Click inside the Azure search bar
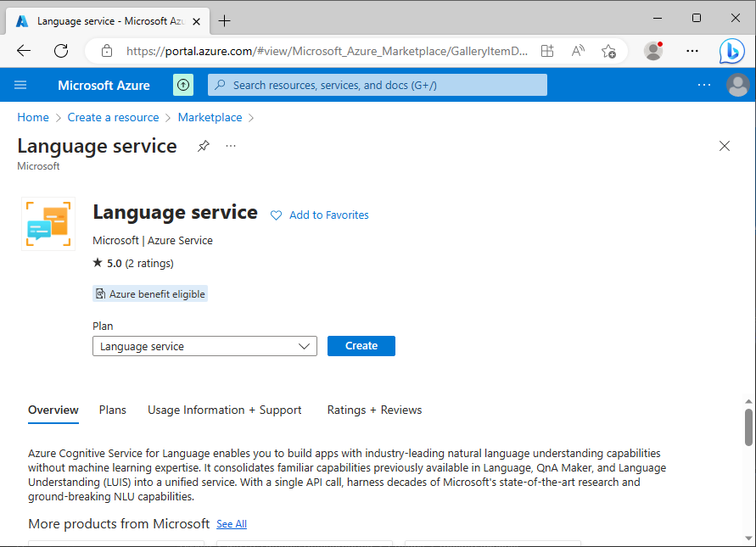Screen dimensions: 756x547 [x=377, y=85]
